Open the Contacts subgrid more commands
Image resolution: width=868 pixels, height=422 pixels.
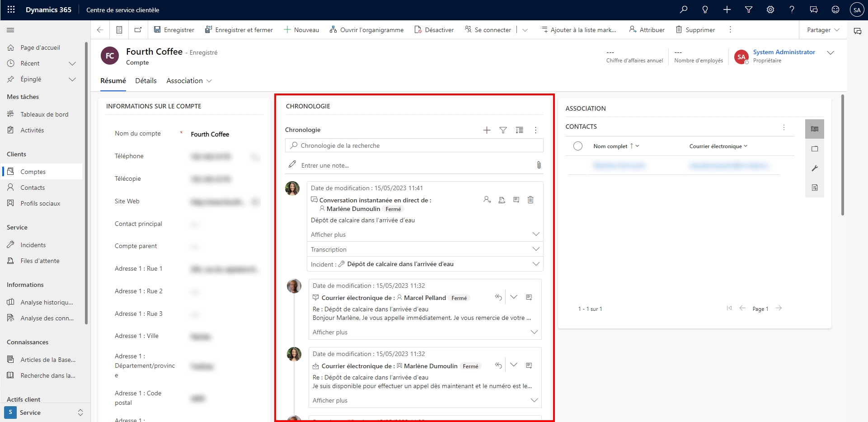pyautogui.click(x=784, y=127)
